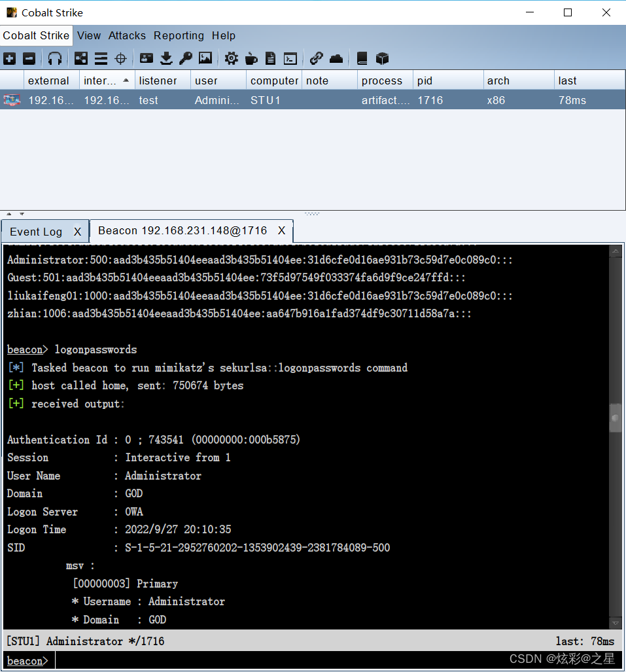Click the beacon session computer icon for STU1
Viewport: 626px width, 672px height.
pyautogui.click(x=12, y=100)
